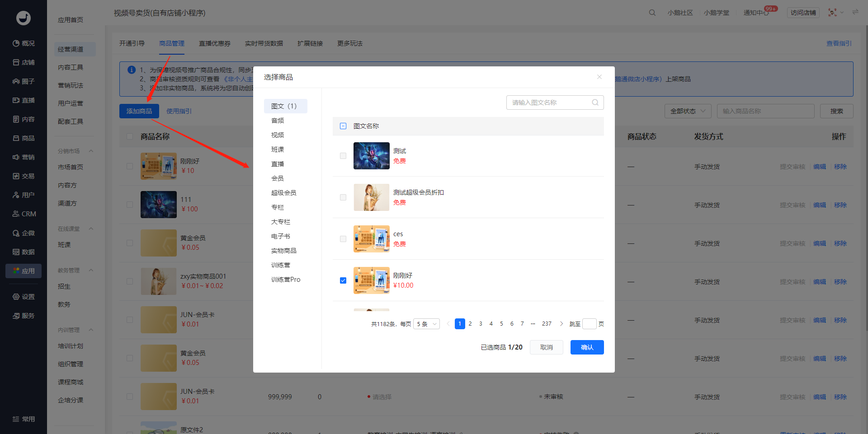The height and width of the screenshot is (434, 868).
Task: Open the 圈子 community sidebar item
Action: (24, 81)
